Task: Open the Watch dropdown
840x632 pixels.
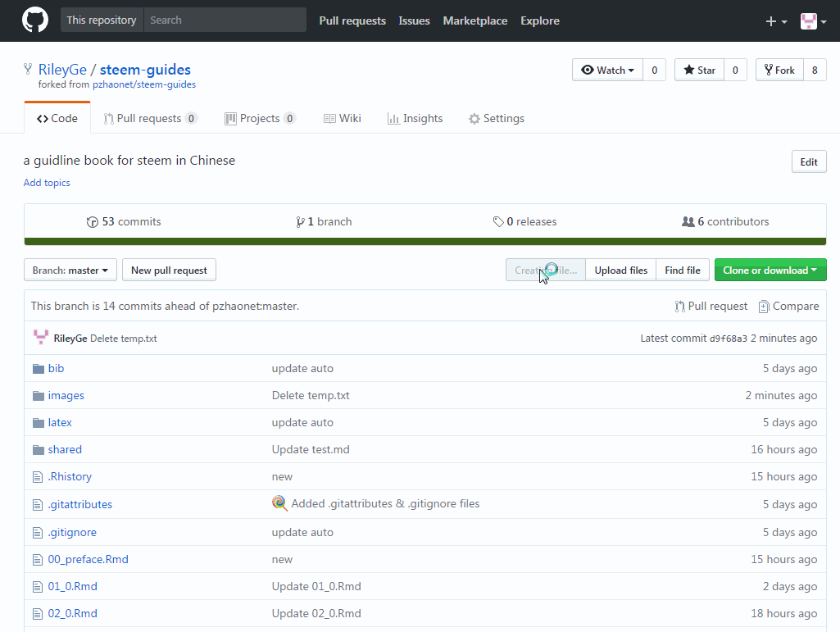Action: [x=607, y=70]
